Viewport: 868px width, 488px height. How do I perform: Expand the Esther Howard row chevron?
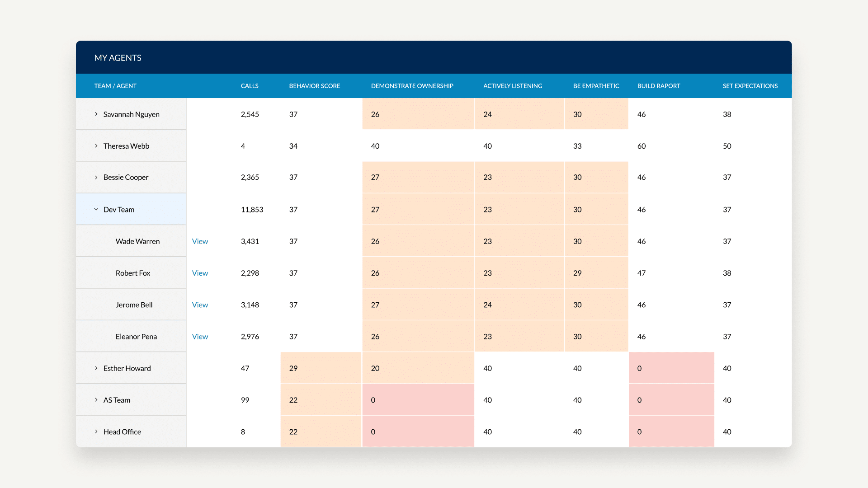coord(96,368)
